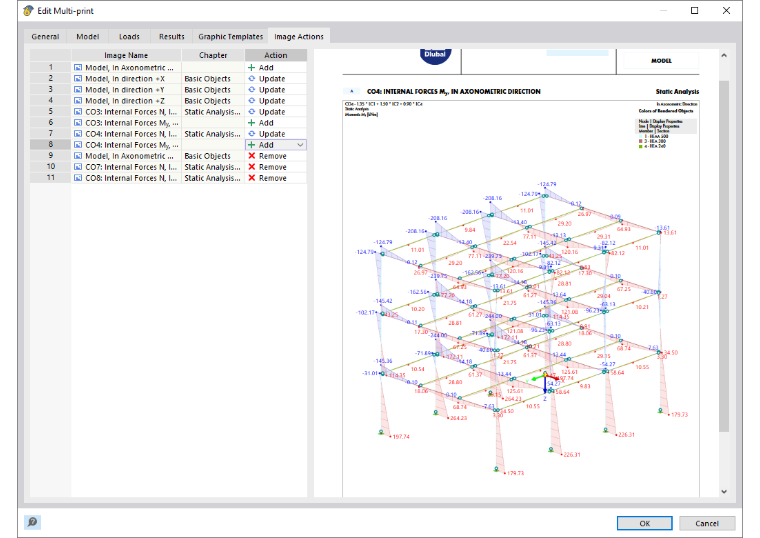Click the Update icon in row 3
Screen dimensions: 760x538
click(252, 90)
